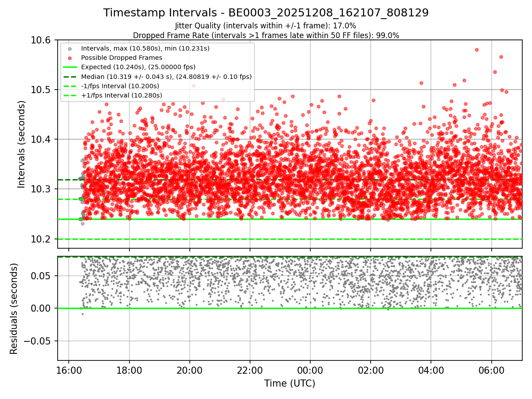Image resolution: width=532 pixels, height=399 pixels.
Task: Click the y-axis tick label '10.6'
Action: coord(42,40)
